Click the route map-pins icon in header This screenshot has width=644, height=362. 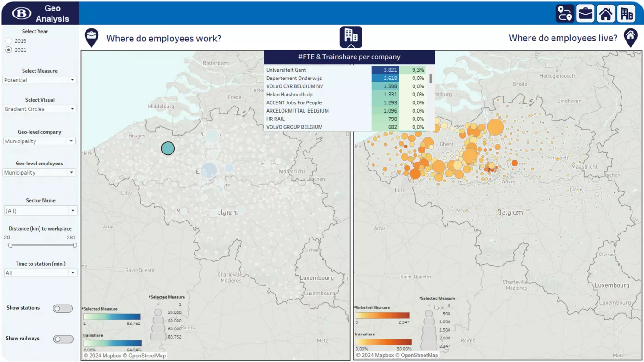[x=564, y=13]
